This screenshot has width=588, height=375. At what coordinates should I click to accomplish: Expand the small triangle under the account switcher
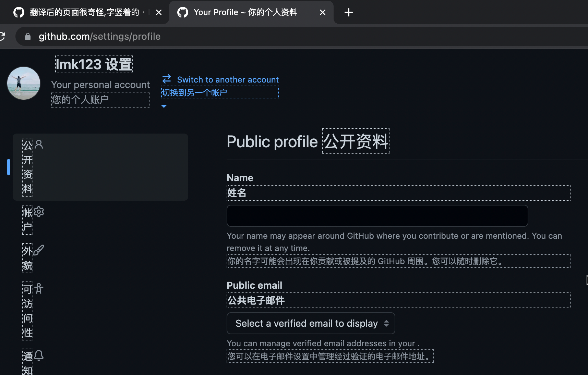tap(164, 106)
